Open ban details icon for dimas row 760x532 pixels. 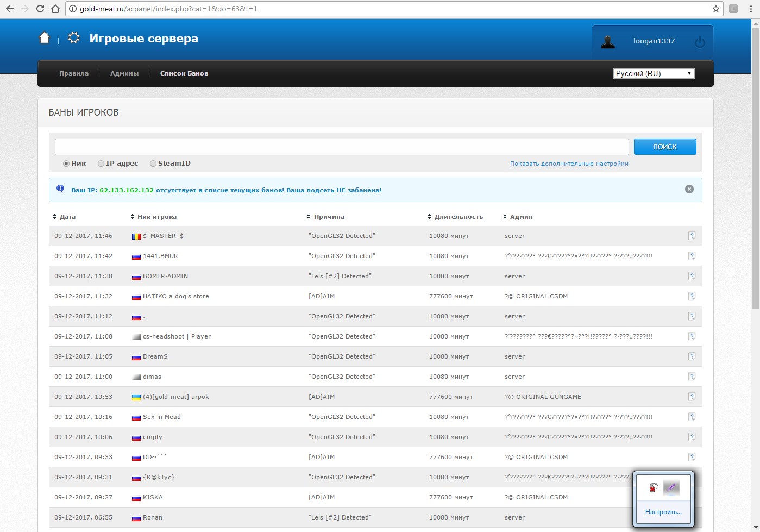click(x=692, y=377)
